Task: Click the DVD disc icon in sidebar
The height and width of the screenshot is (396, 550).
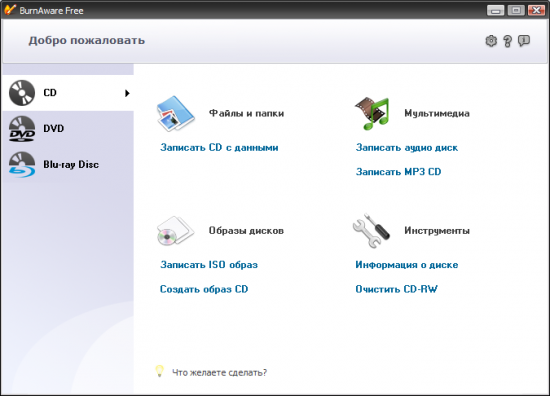Action: (x=22, y=129)
